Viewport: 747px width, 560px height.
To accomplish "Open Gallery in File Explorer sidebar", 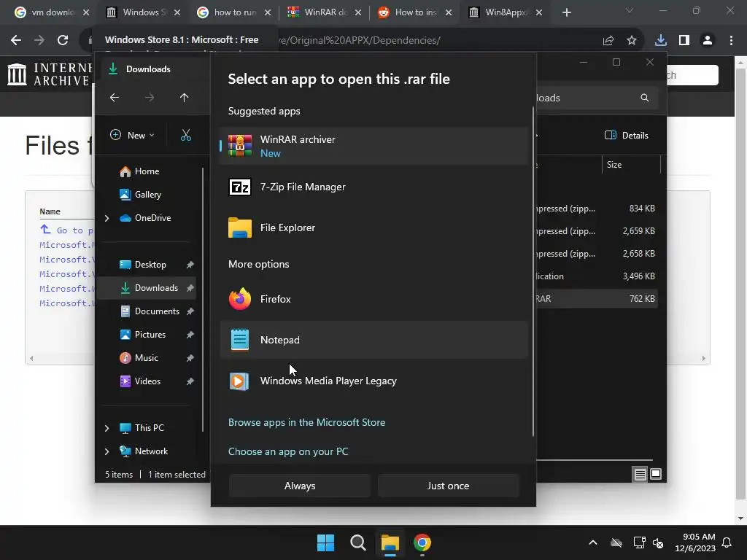I will tap(147, 194).
